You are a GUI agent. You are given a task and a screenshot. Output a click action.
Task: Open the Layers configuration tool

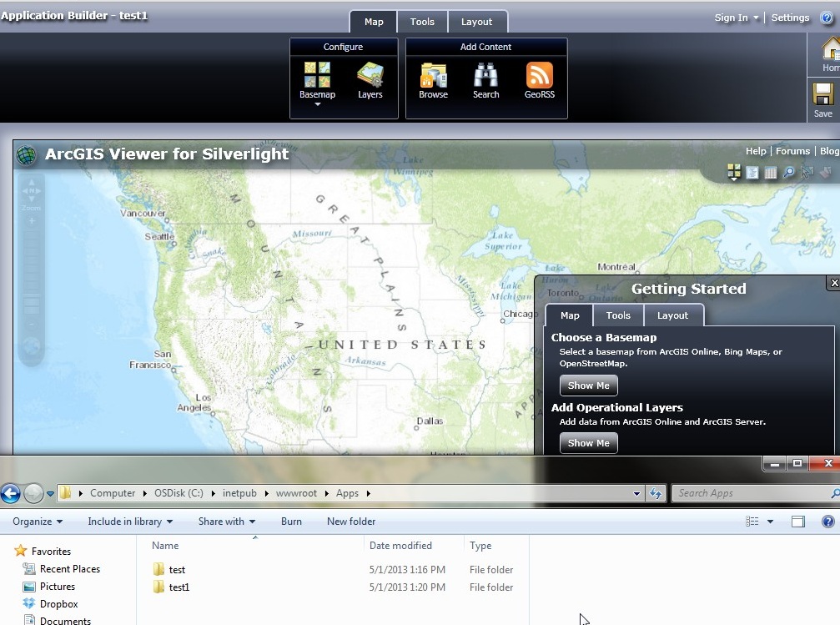point(370,80)
